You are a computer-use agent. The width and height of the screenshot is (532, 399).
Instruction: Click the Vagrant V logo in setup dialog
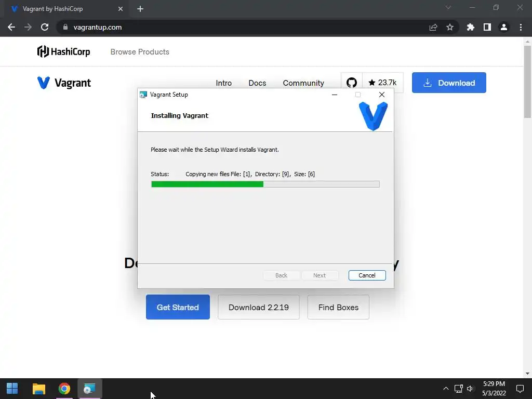(373, 116)
